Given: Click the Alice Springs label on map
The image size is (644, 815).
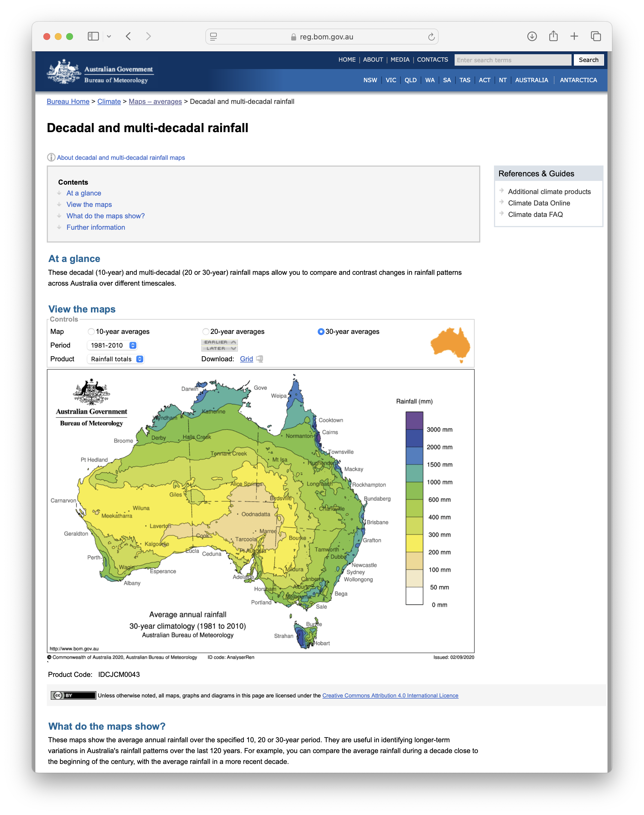Looking at the screenshot, I should tap(246, 484).
